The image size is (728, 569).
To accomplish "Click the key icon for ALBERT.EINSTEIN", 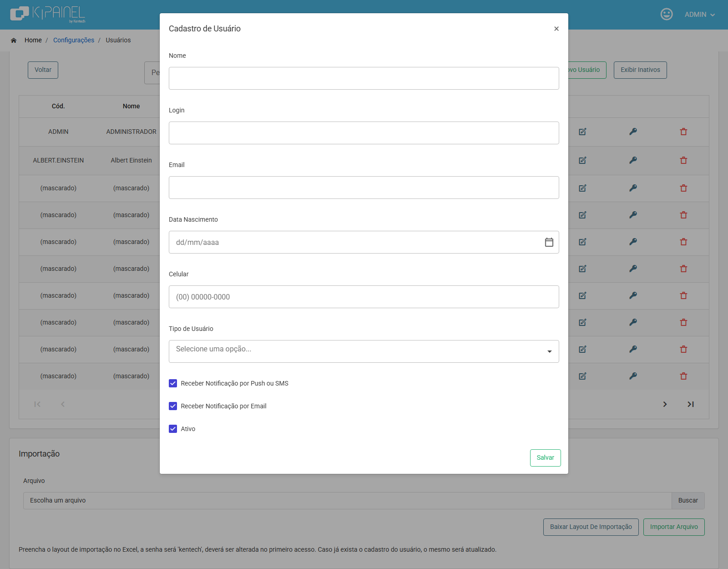I will click(x=633, y=160).
